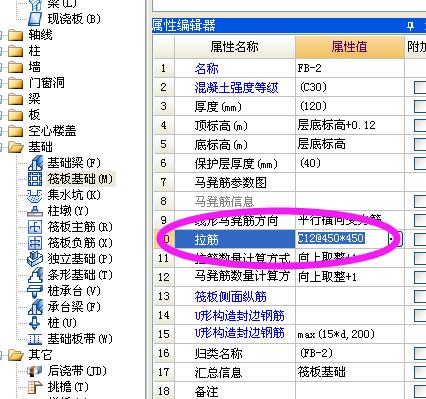Click the 混凝土强度等级 property name
This screenshot has height=399, width=426.
pyautogui.click(x=236, y=88)
